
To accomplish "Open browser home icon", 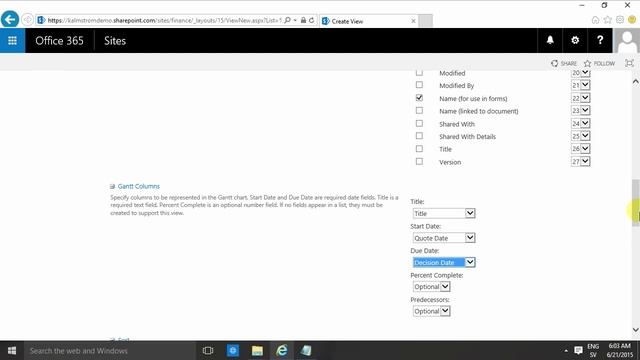I will tap(595, 20).
